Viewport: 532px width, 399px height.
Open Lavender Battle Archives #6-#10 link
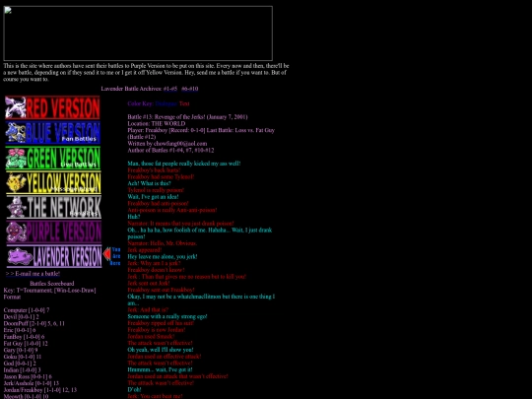190,89
